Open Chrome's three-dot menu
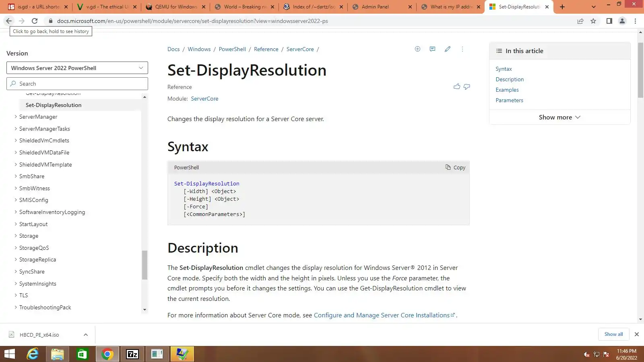The image size is (644, 362). [x=636, y=21]
